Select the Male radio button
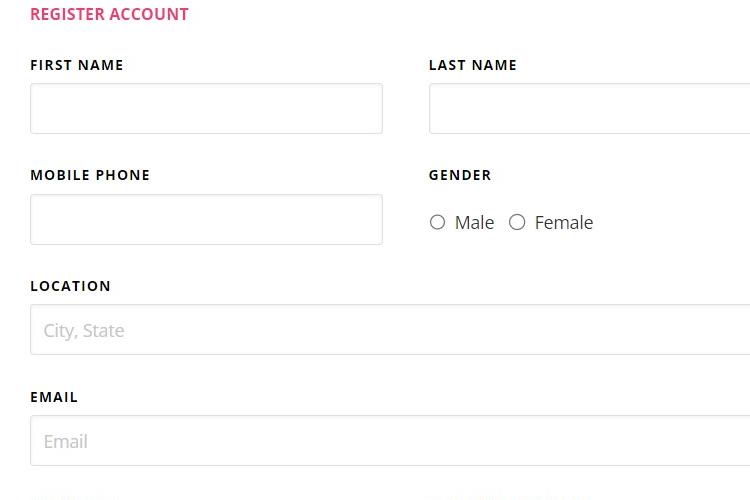This screenshot has height=500, width=750. point(437,222)
